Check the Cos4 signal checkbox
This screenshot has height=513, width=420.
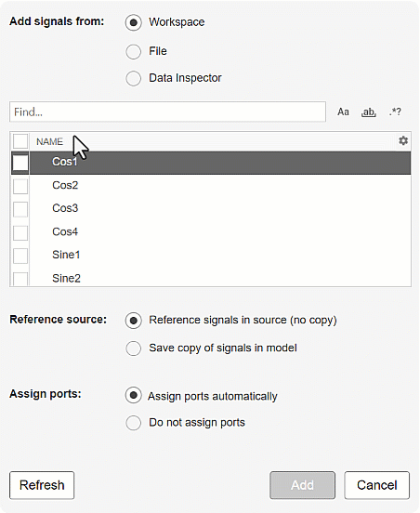[20, 233]
